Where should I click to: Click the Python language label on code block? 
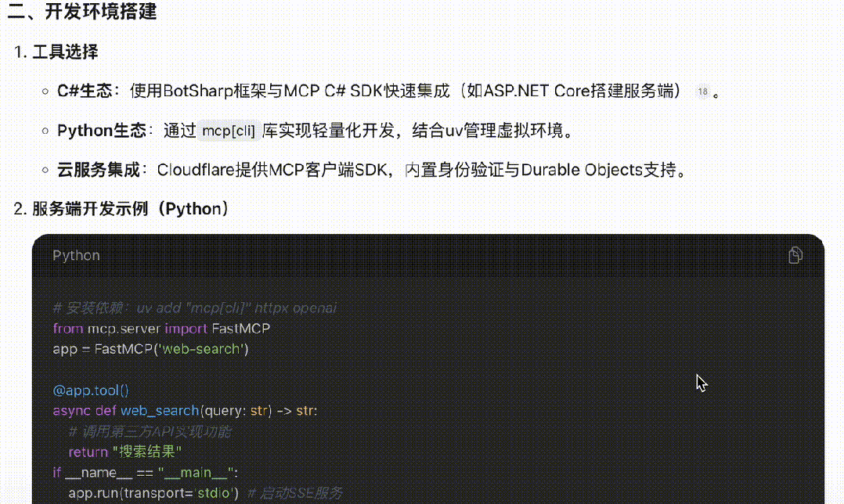click(x=76, y=255)
